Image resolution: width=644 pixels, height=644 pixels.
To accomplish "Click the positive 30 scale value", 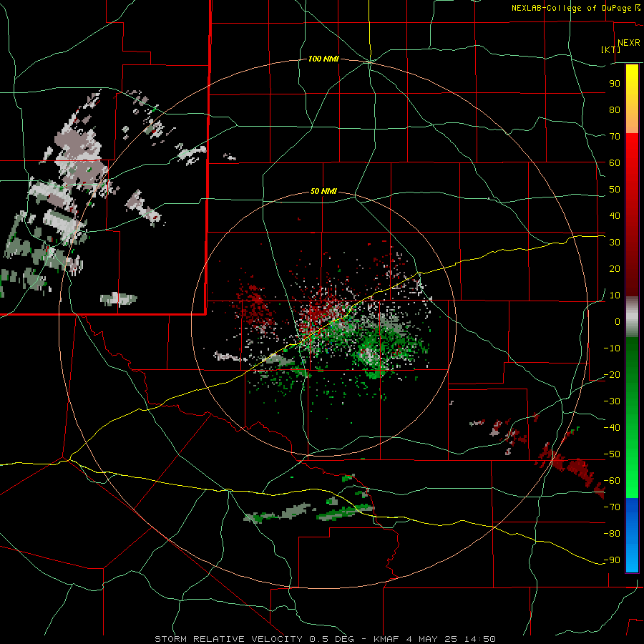I will [615, 243].
